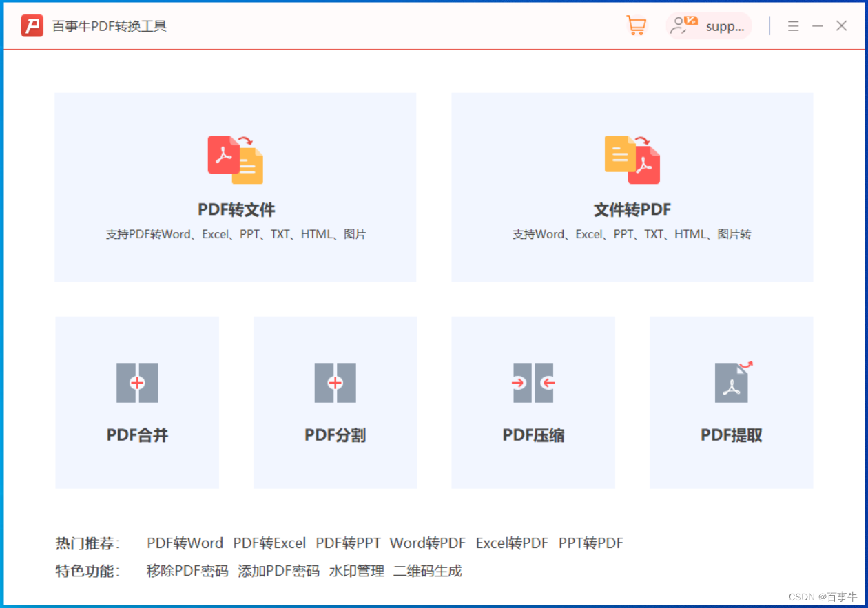Click the 文件转PDF conversion icon
The width and height of the screenshot is (868, 608).
click(632, 160)
